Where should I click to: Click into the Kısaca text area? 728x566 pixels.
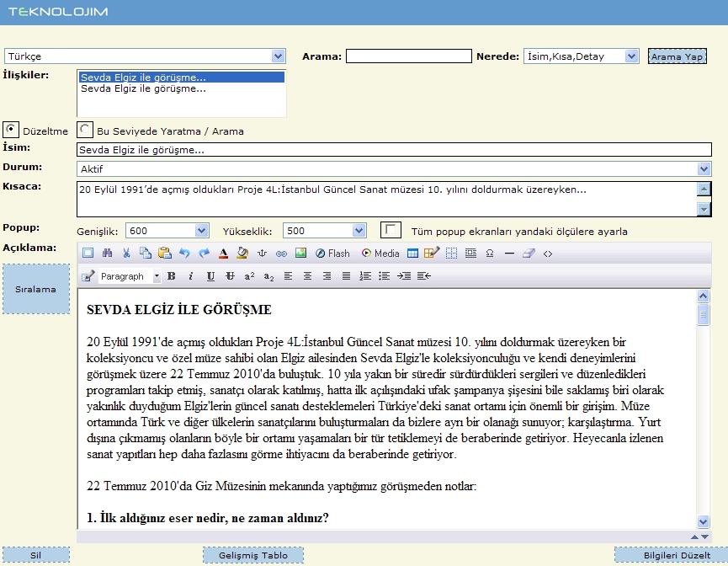[x=387, y=200]
